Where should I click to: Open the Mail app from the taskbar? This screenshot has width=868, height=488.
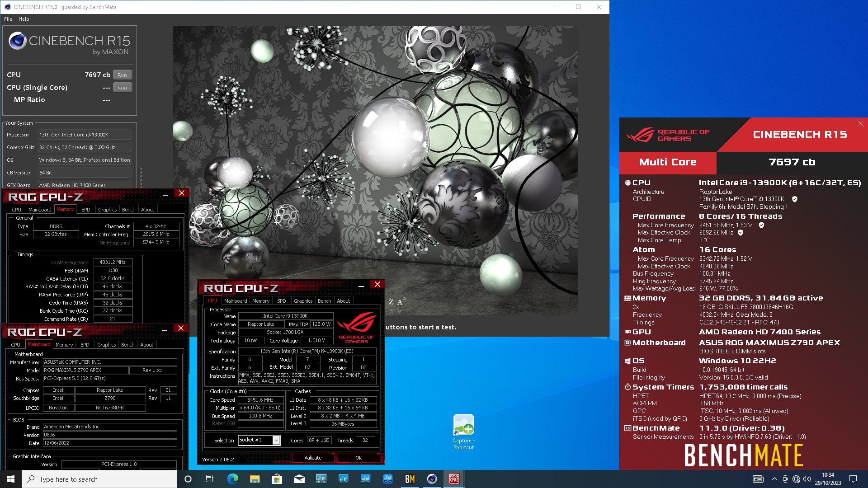pyautogui.click(x=299, y=479)
